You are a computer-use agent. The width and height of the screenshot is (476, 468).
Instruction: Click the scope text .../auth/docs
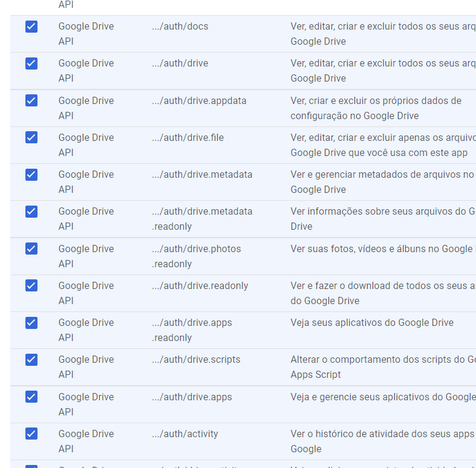[180, 27]
